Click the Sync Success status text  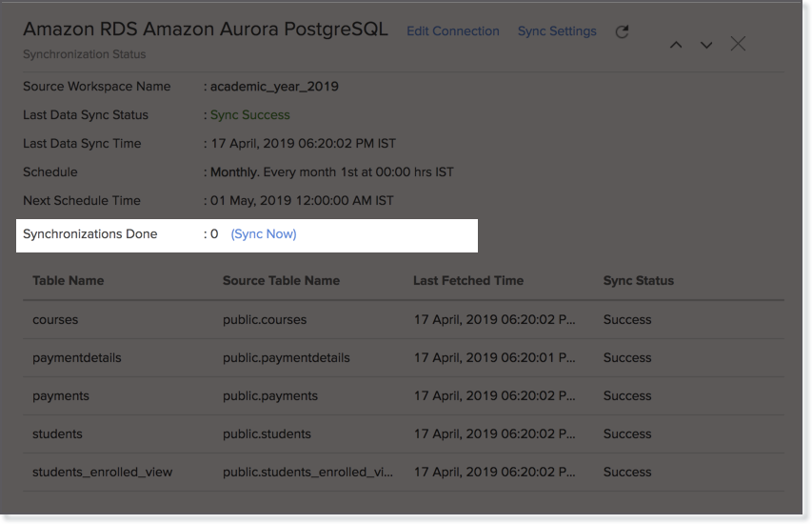click(x=249, y=115)
